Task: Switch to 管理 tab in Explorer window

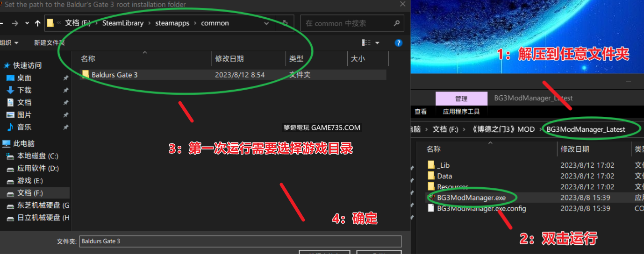Action: 461,99
